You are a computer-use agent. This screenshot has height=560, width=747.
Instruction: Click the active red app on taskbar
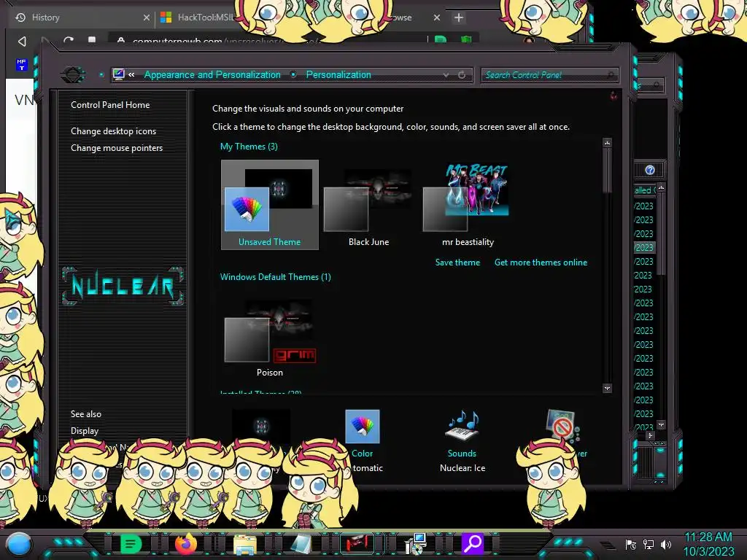click(x=358, y=543)
